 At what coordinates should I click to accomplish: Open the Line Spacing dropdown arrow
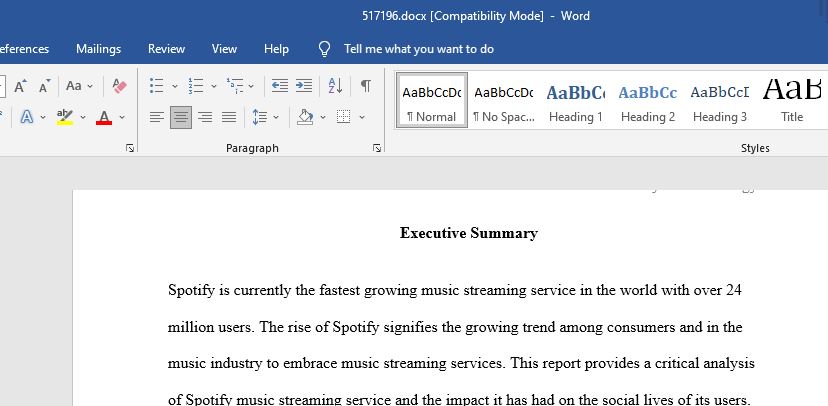(276, 117)
